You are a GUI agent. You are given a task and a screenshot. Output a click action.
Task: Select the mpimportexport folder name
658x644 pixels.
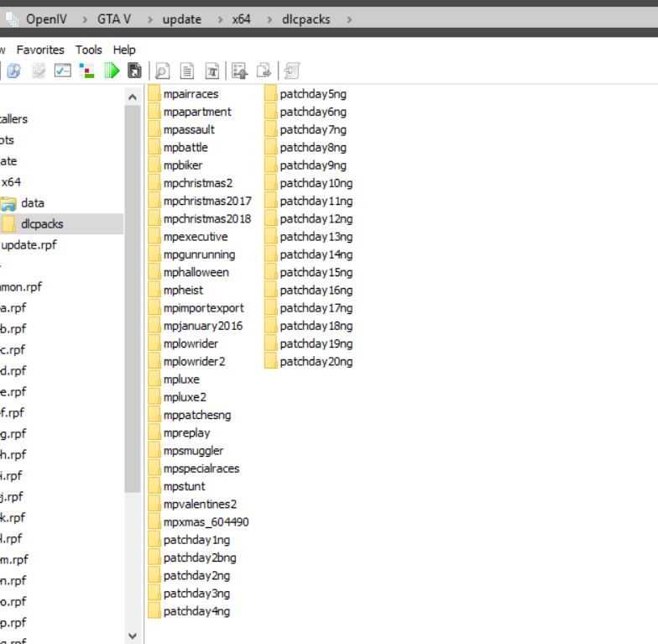203,307
